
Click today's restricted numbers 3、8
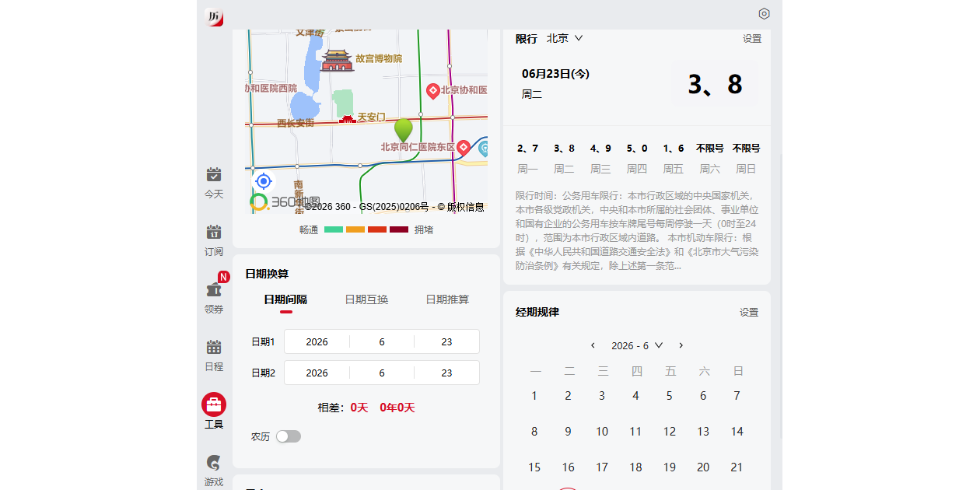[715, 84]
